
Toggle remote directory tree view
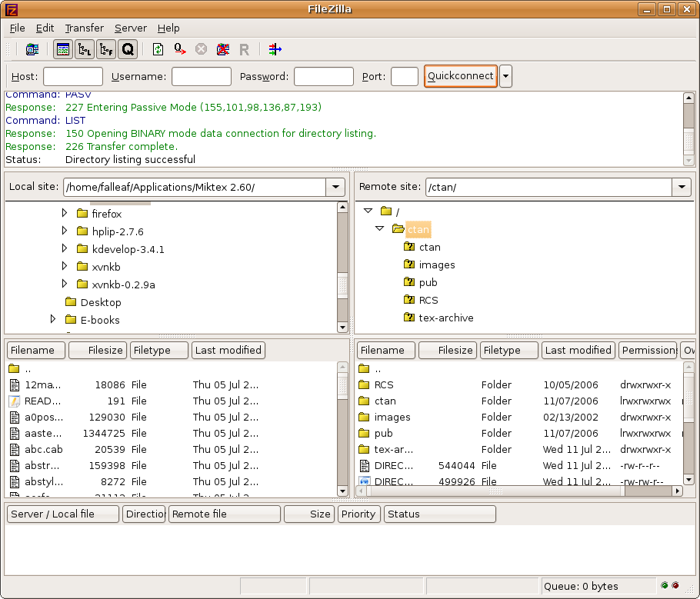tap(106, 49)
